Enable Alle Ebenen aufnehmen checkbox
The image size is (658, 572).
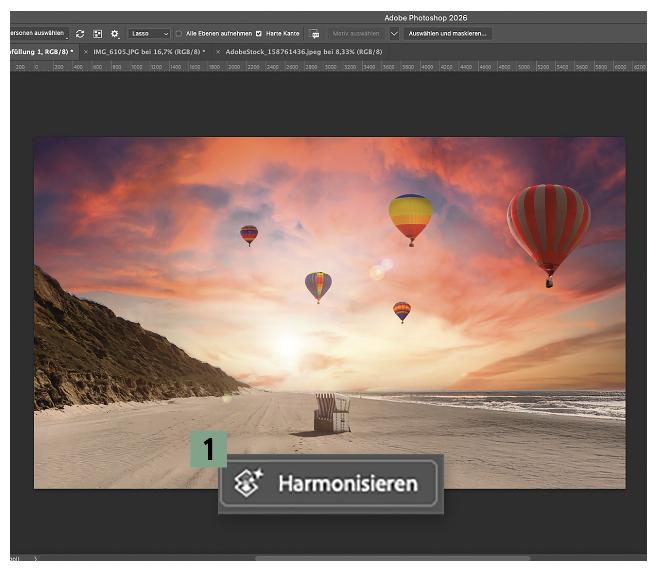click(x=179, y=34)
